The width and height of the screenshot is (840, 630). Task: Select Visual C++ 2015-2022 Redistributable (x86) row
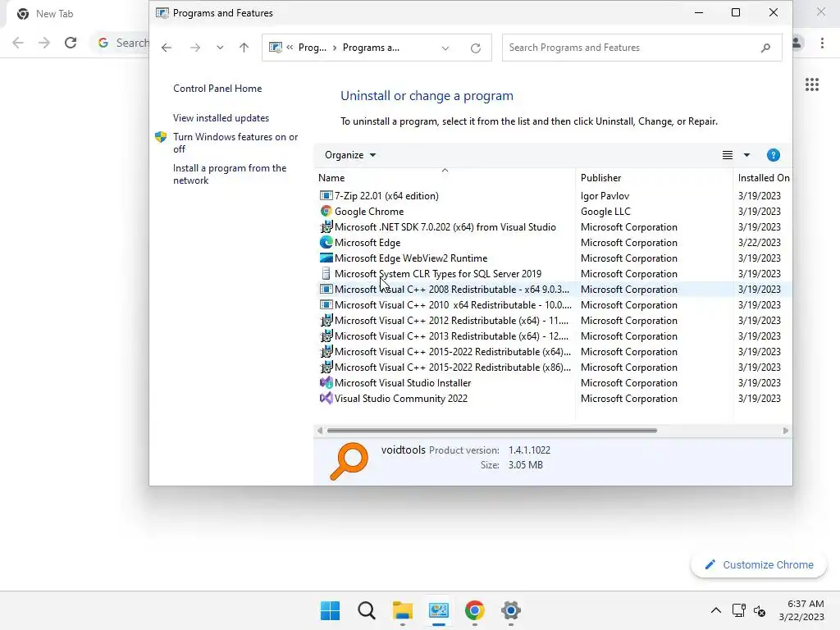pos(555,367)
